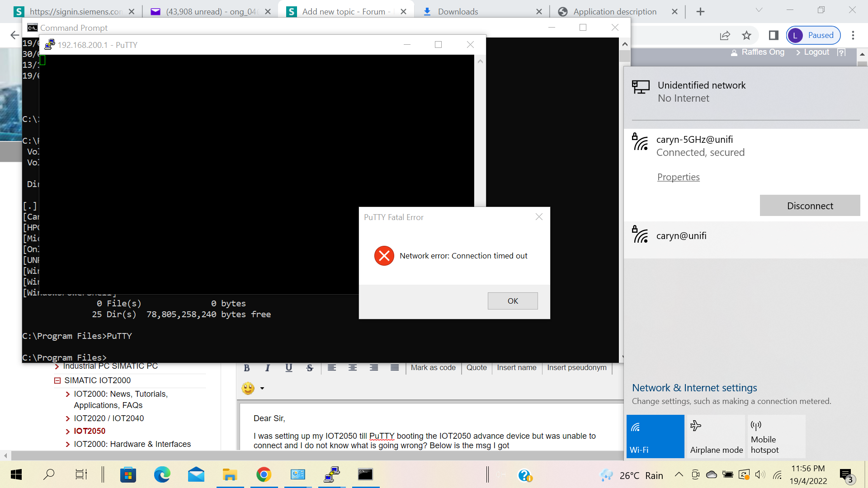Image resolution: width=868 pixels, height=488 pixels.
Task: Toggle Mobile hotspot tile
Action: tap(776, 436)
